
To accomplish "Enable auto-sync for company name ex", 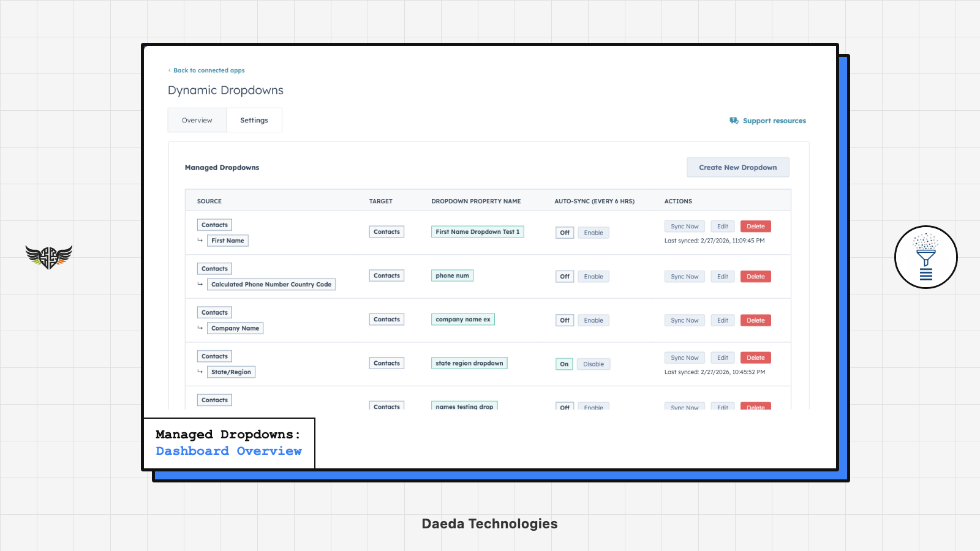I will pos(593,320).
